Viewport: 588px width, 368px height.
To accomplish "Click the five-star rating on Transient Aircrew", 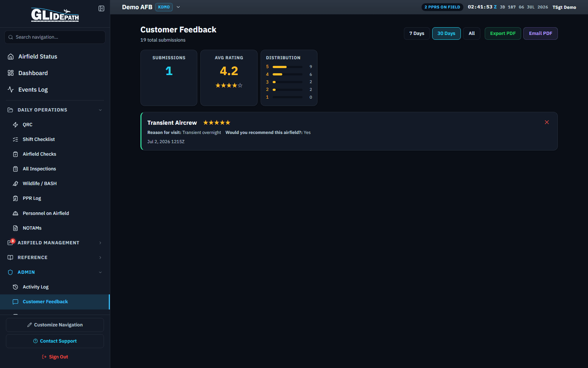I will (x=217, y=123).
